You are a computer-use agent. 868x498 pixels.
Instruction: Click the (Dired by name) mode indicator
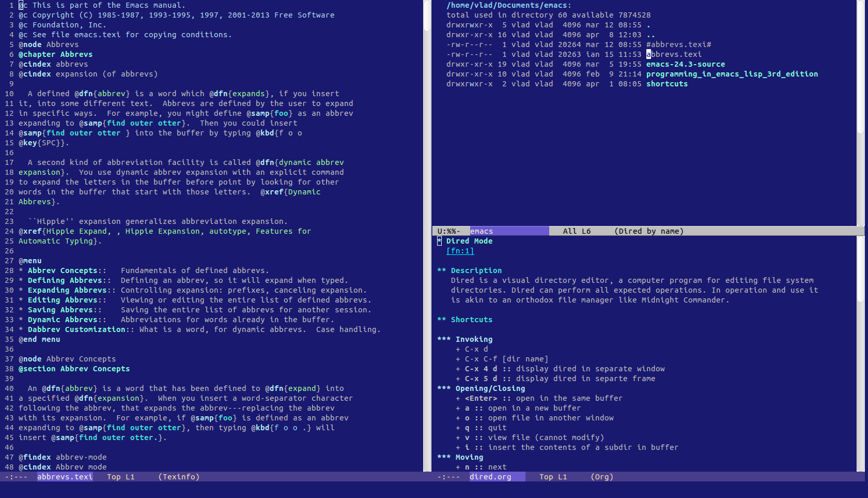(x=649, y=231)
